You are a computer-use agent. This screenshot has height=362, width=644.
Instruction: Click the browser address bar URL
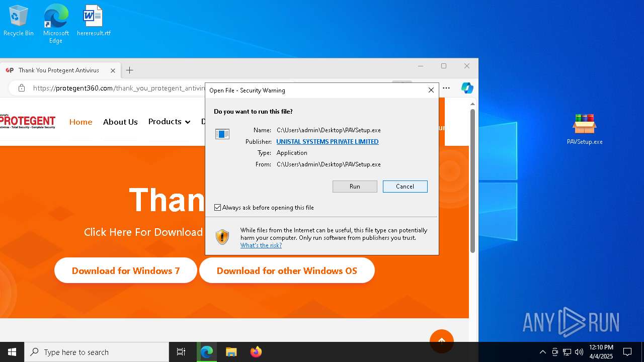click(119, 88)
